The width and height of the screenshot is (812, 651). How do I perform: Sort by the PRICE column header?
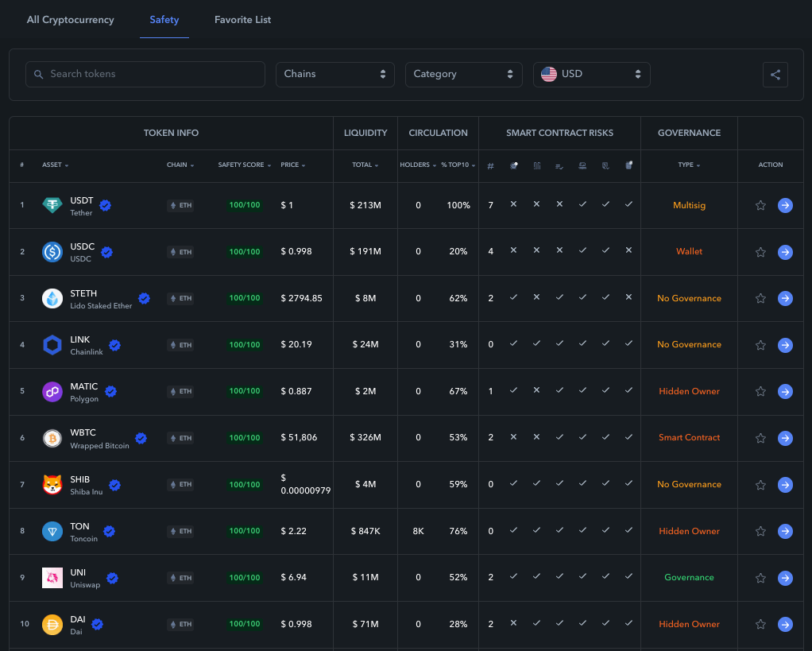click(292, 165)
